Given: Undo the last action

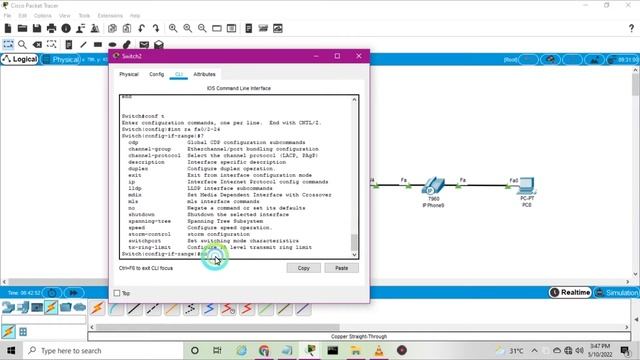Looking at the screenshot, I should coord(141,28).
